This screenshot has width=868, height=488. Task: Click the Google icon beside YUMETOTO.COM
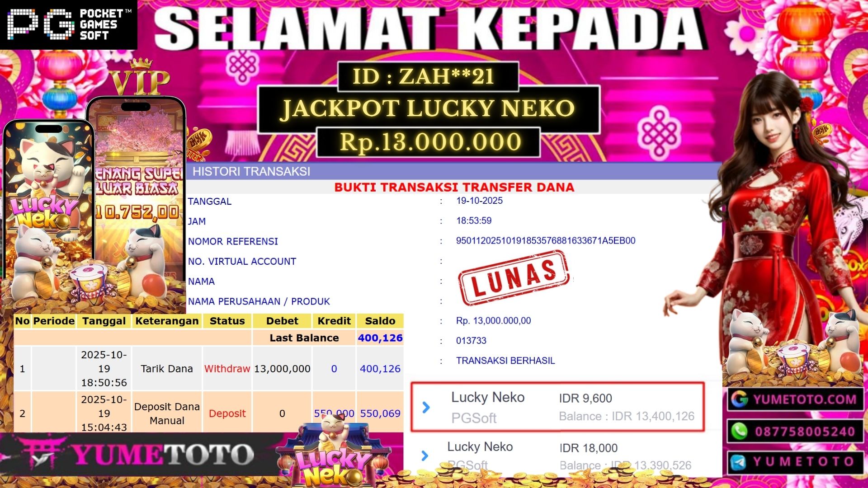tap(740, 399)
